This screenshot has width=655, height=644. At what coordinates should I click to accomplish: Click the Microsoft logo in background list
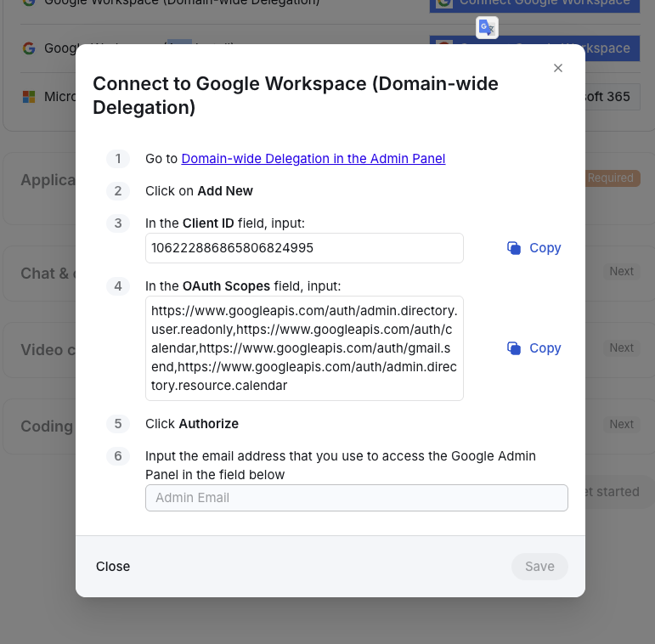click(x=29, y=97)
